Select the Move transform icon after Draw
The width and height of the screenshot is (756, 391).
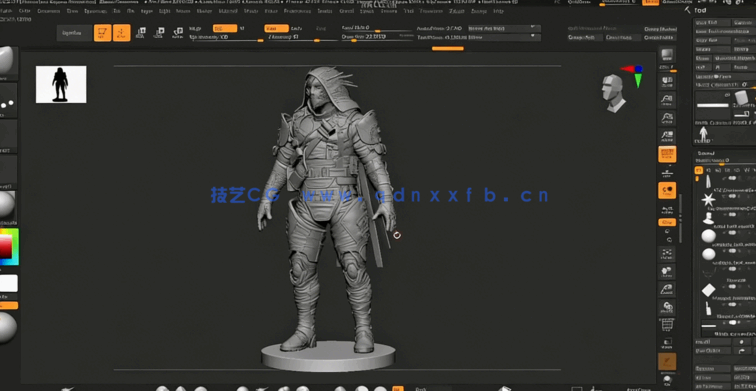(141, 33)
